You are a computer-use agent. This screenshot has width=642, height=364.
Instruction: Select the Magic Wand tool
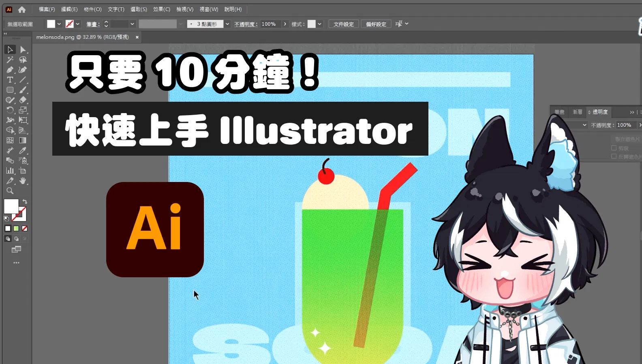(x=10, y=60)
